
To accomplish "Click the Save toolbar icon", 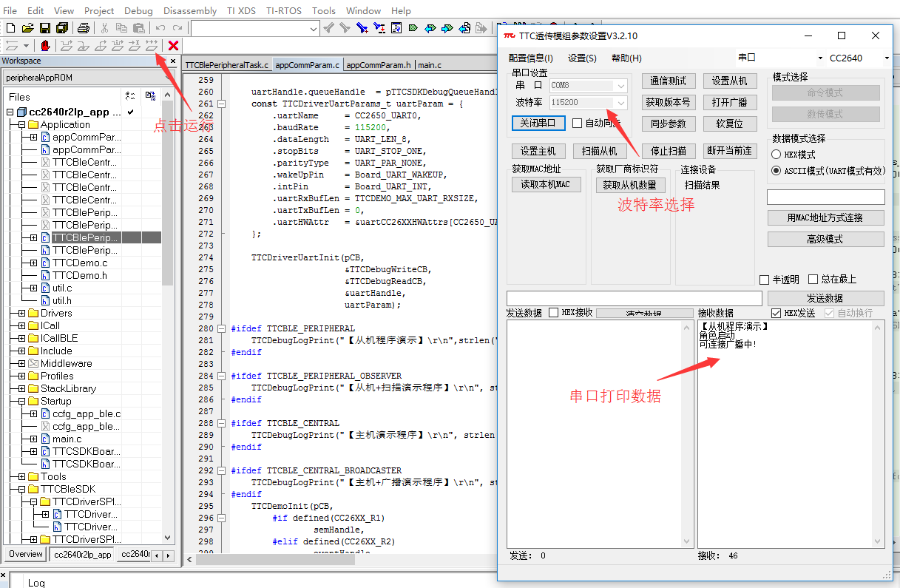I will pos(45,28).
